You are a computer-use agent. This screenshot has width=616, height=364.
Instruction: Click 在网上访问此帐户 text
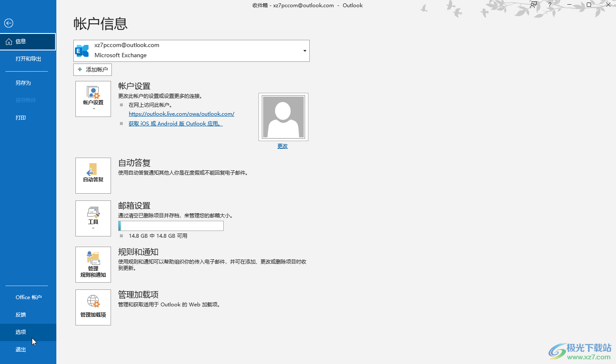tap(150, 105)
